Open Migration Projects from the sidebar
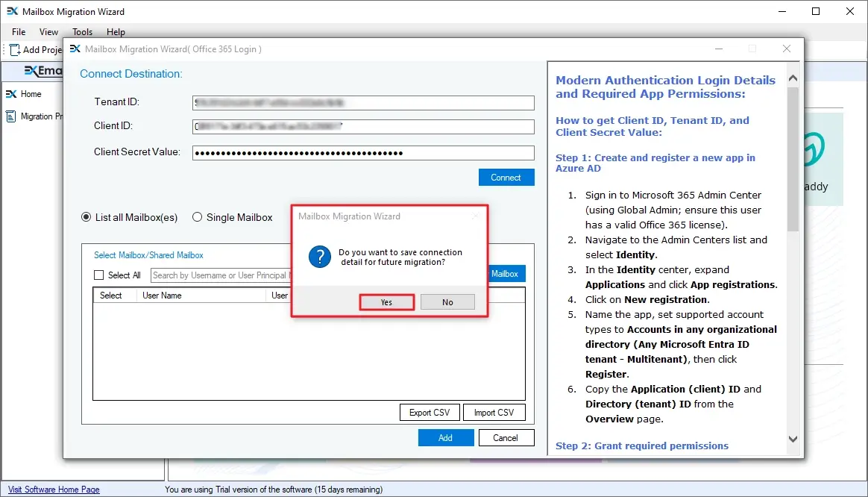868x497 pixels. [34, 116]
